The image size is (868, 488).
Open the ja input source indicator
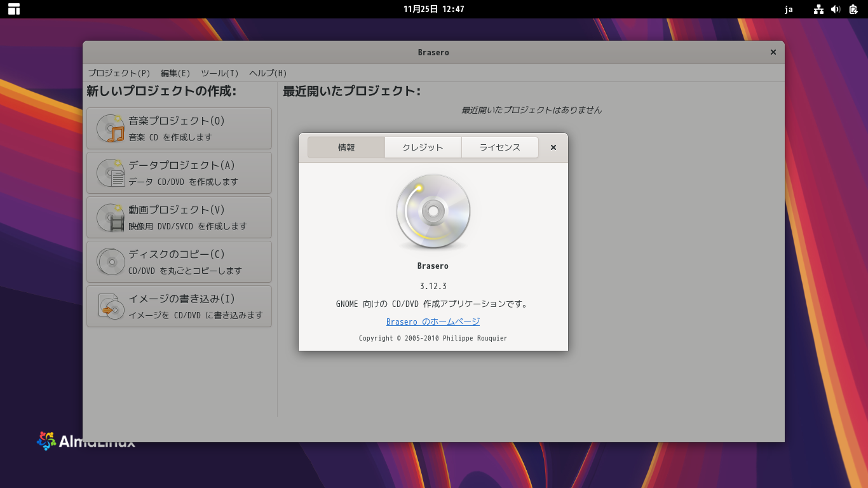[x=789, y=9]
